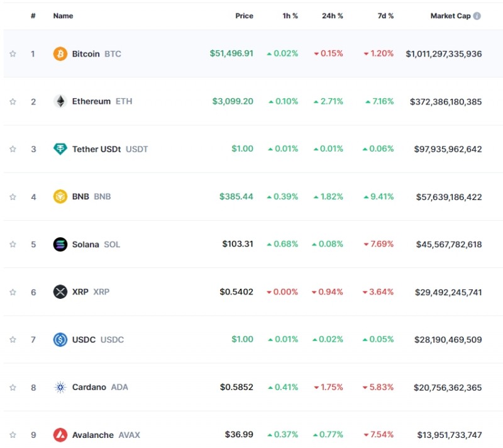Screen dimensions: 503x448
Task: Click the Bitcoin logo icon
Action: tap(60, 53)
